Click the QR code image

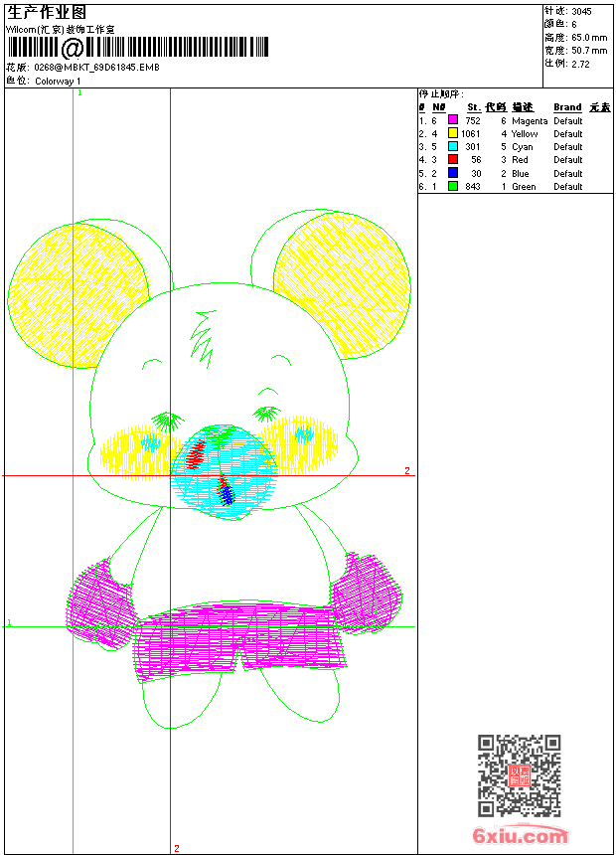(x=520, y=775)
